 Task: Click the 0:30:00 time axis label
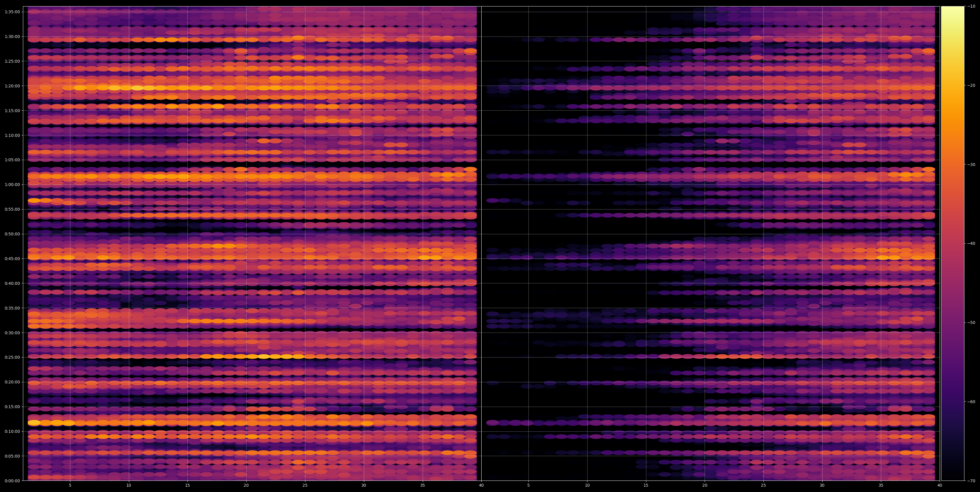coord(12,333)
